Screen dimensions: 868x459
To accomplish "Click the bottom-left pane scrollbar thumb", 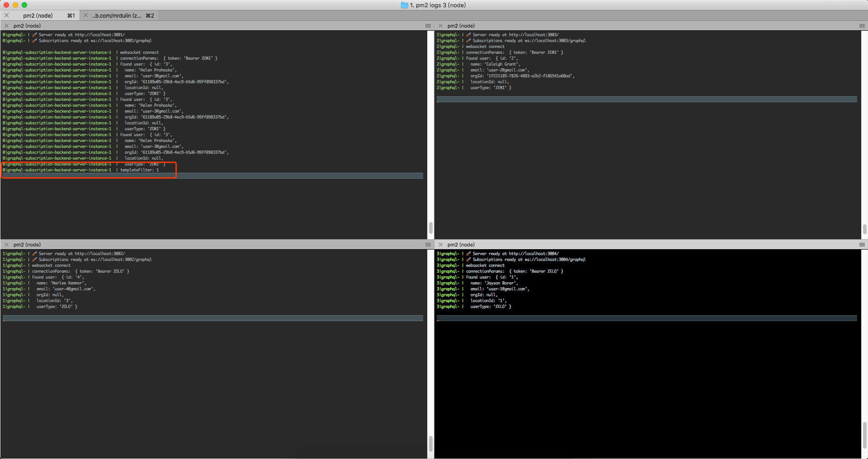I will [430, 444].
